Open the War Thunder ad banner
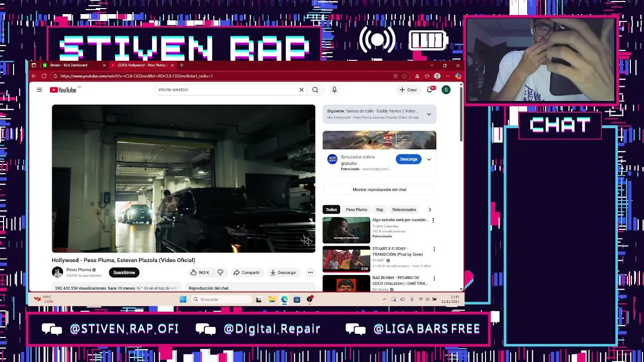Screen dimensions: 644x362 379,140
